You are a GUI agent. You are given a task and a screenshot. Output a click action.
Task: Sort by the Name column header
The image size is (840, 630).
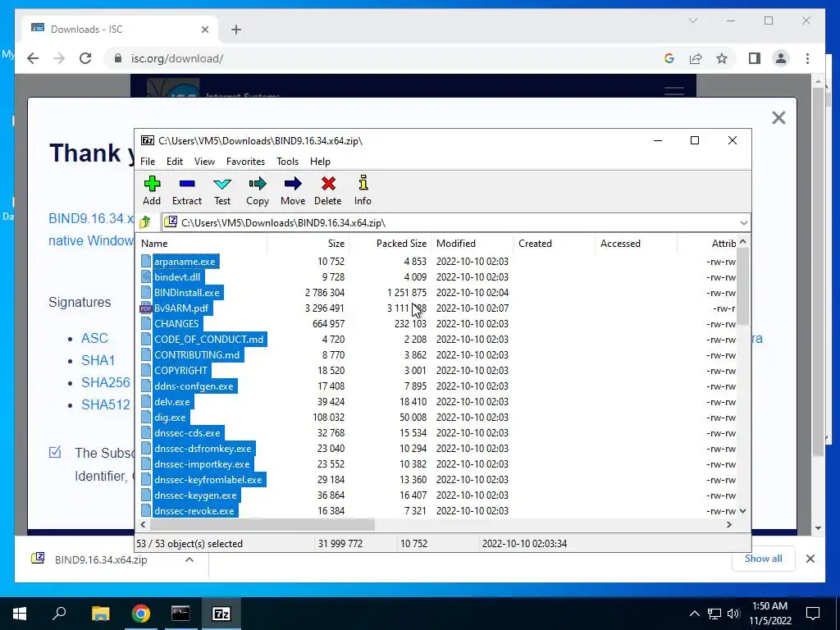[202, 244]
